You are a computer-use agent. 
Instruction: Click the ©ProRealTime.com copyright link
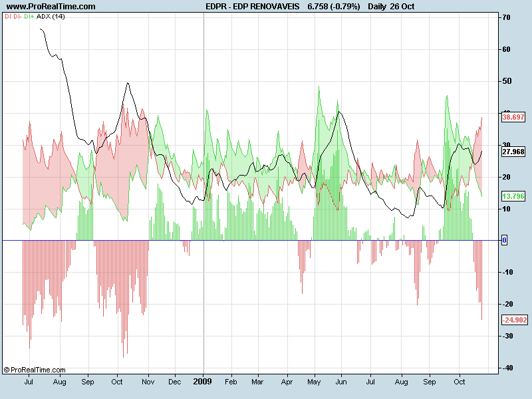35,370
